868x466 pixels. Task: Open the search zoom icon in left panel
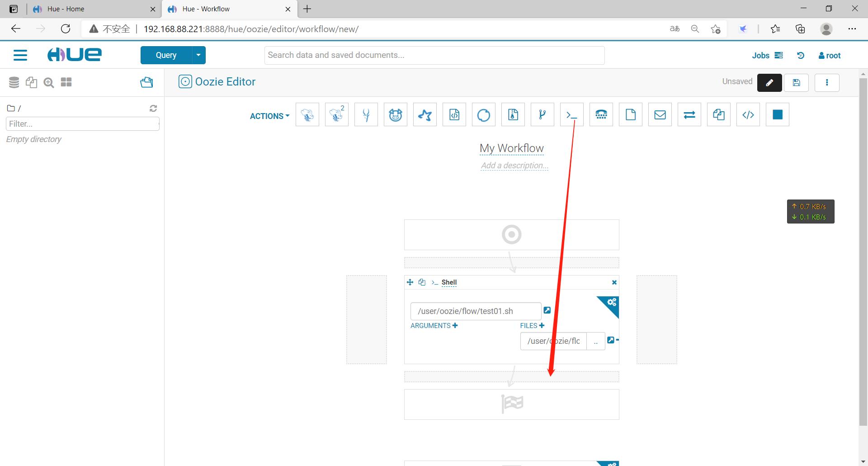pos(49,82)
